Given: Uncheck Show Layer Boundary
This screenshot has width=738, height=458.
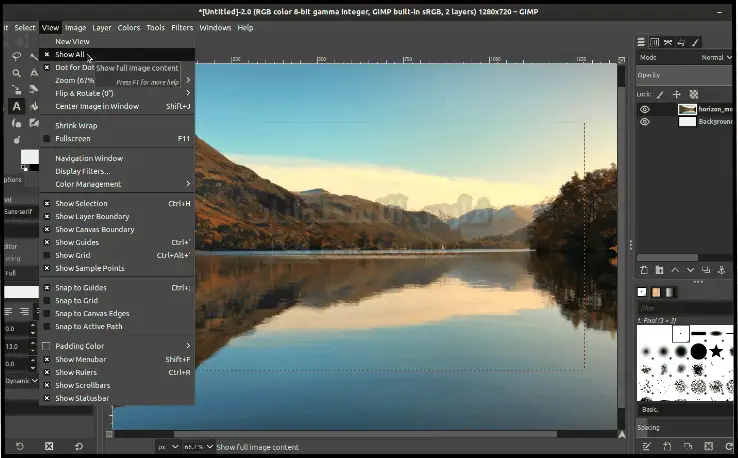Looking at the screenshot, I should coord(92,217).
